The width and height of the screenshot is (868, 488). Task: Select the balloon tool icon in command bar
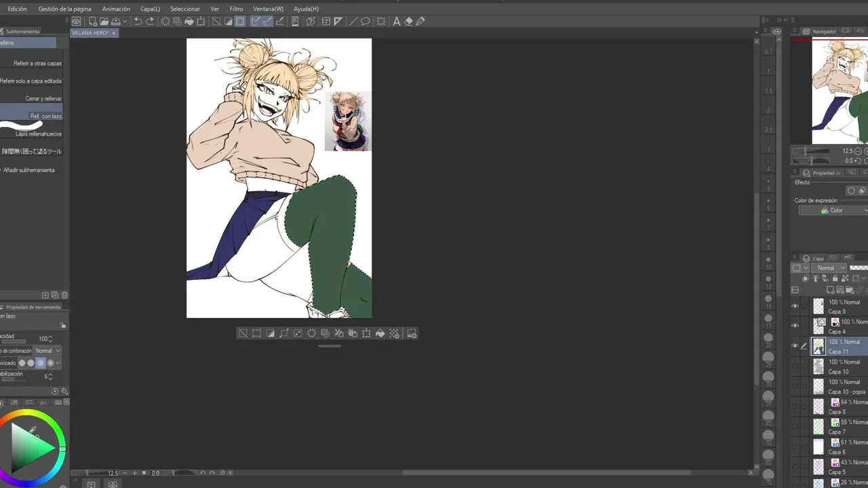[x=366, y=21]
